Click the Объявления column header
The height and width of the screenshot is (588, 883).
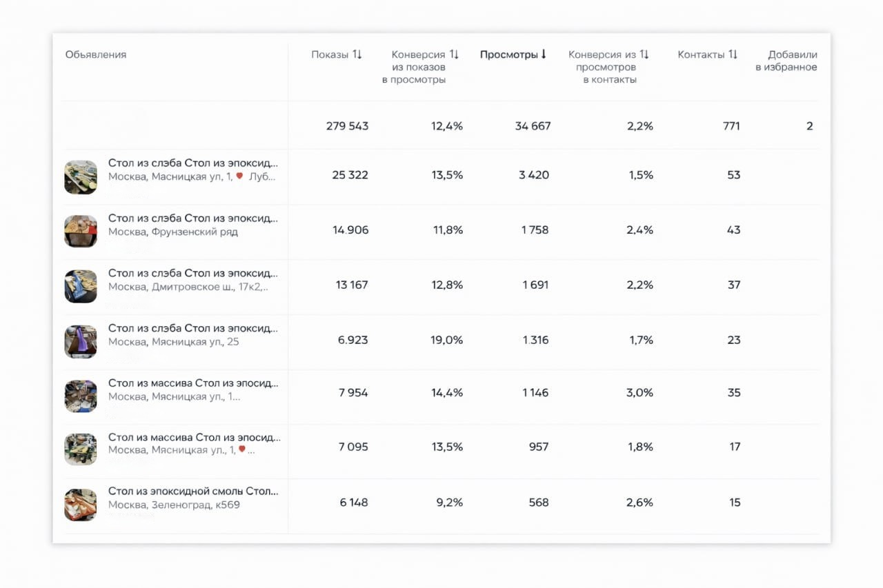tap(96, 54)
